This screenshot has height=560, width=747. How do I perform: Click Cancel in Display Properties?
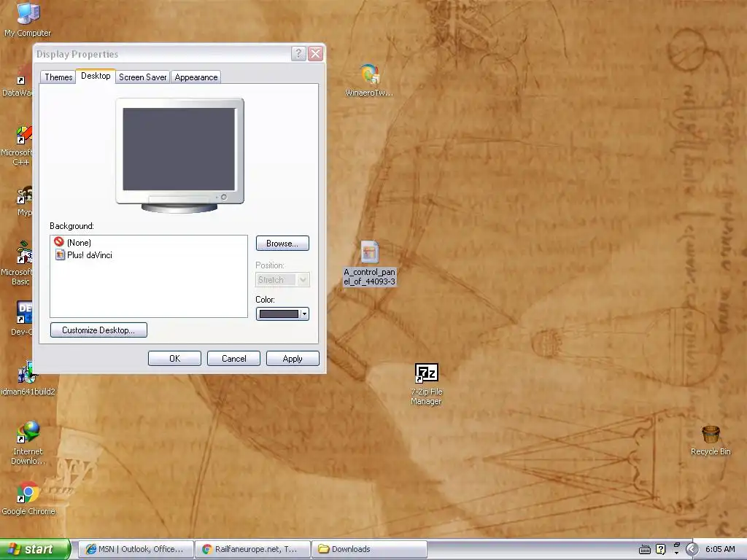click(x=233, y=359)
